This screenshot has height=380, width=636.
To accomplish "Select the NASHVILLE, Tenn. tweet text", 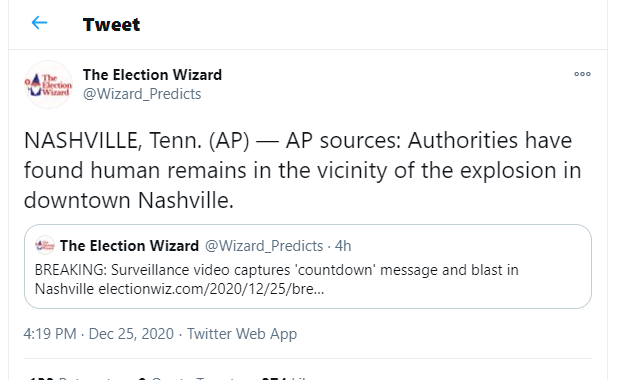I will click(x=302, y=170).
